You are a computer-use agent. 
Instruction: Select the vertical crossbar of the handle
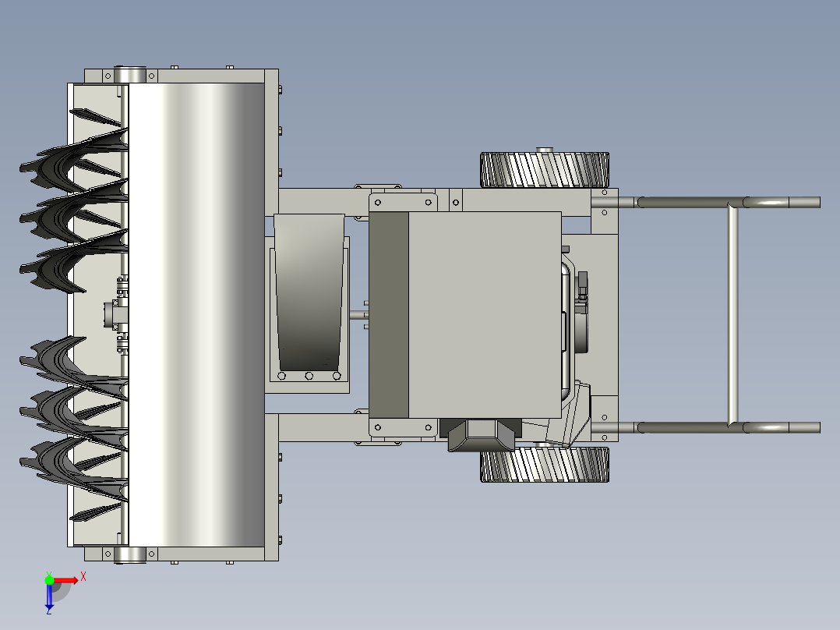[732, 315]
